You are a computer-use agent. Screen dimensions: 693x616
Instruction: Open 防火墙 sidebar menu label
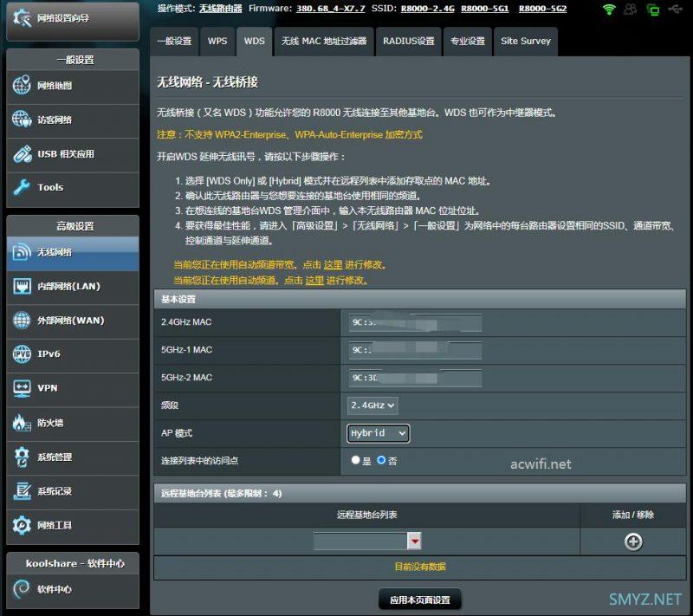[50, 423]
